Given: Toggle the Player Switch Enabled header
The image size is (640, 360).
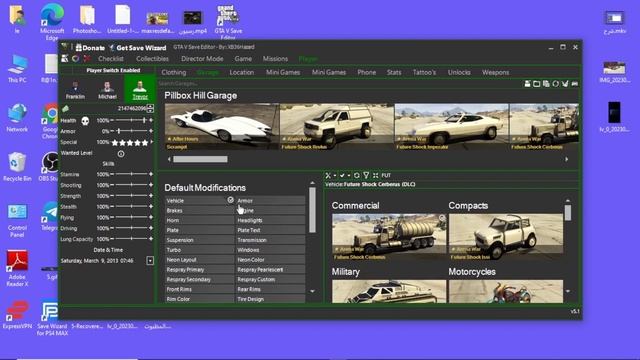Looking at the screenshot, I should pos(113,70).
